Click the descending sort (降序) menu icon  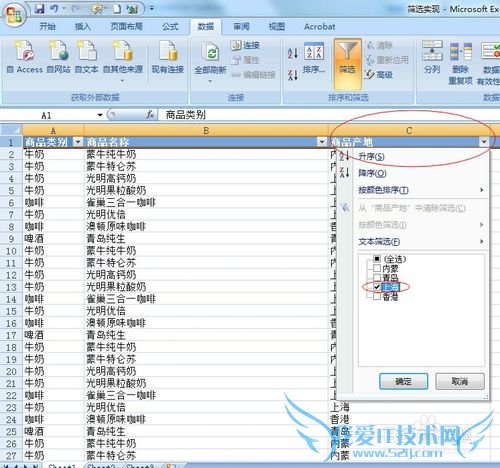pos(344,173)
